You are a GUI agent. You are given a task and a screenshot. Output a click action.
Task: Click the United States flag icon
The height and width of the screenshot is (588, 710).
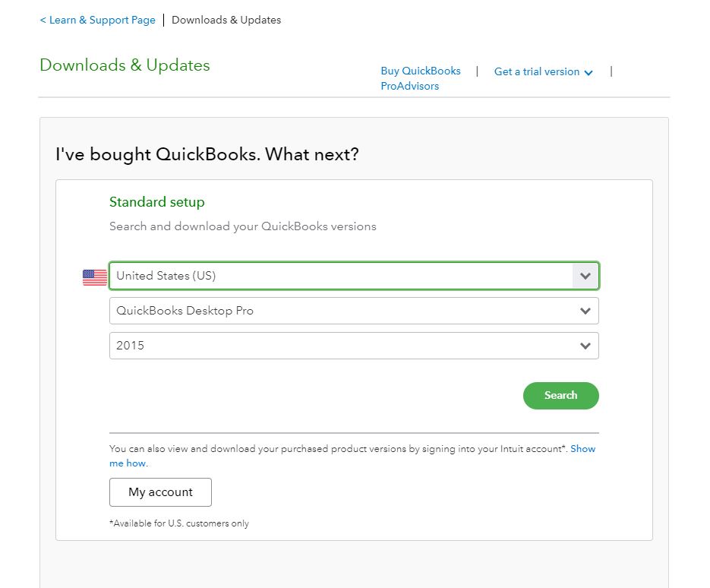[95, 277]
